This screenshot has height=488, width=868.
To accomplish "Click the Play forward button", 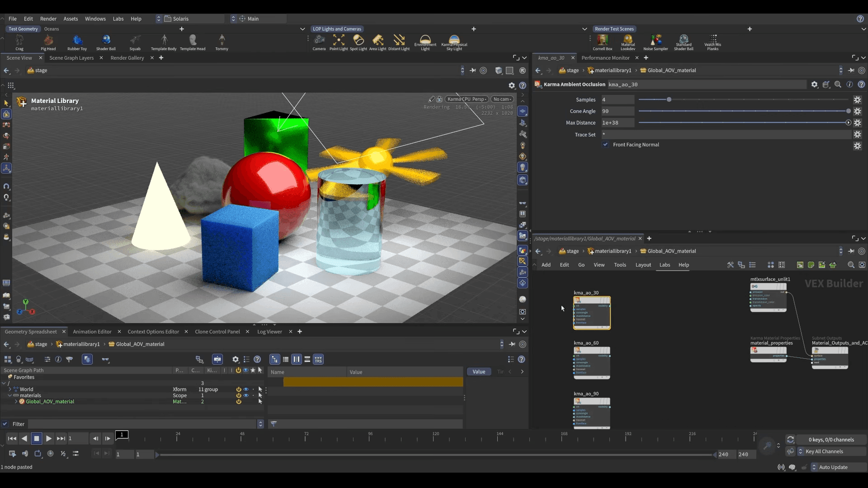I will pyautogui.click(x=49, y=438).
